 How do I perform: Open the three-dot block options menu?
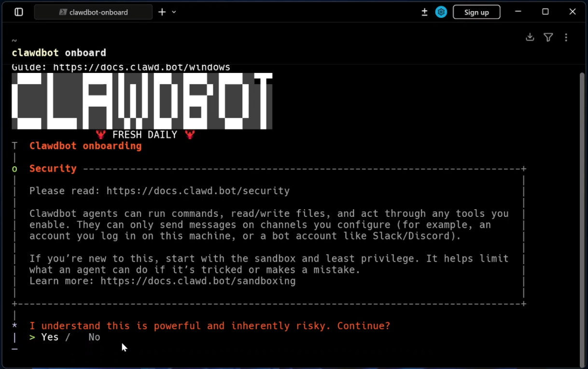pyautogui.click(x=566, y=37)
